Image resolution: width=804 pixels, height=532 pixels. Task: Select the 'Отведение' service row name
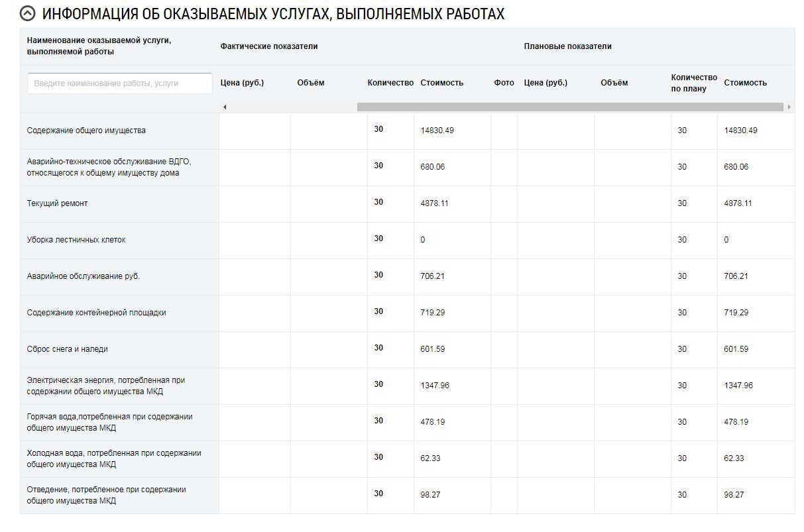pyautogui.click(x=107, y=495)
